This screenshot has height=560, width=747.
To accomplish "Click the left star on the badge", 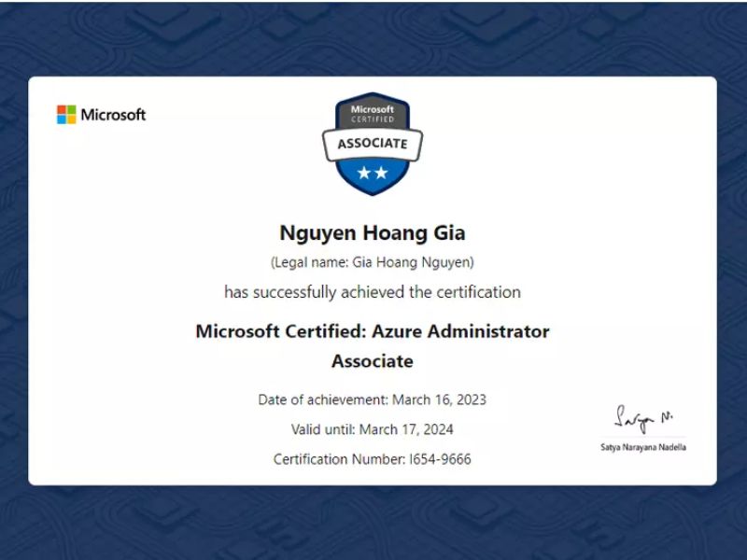I will click(x=364, y=172).
